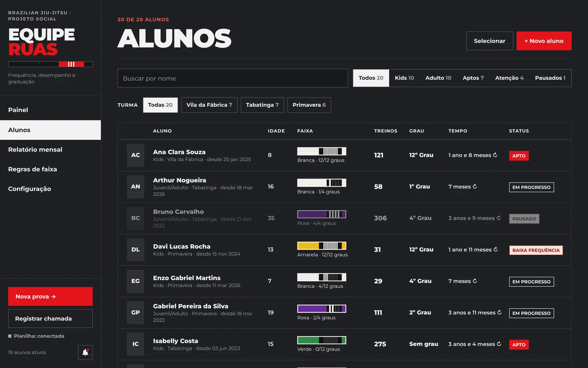This screenshot has width=588, height=368.
Task: Click refresh icon beside Bruno Carvalho's tempo
Action: tap(499, 218)
